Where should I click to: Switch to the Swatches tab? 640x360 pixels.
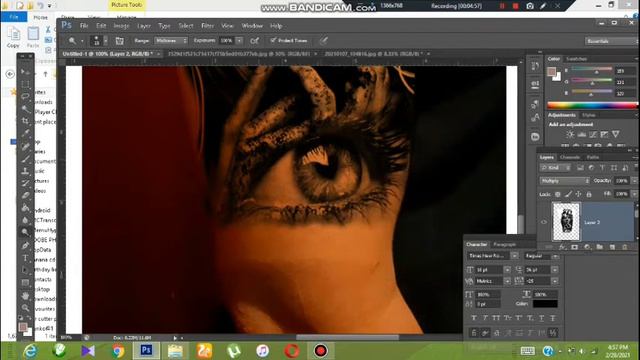point(576,59)
